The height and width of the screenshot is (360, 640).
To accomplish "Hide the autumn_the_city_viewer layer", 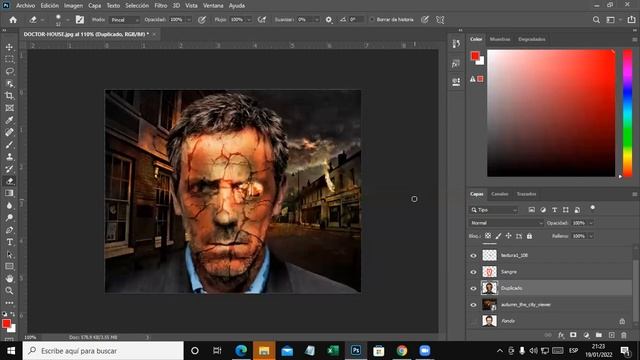I will 473,304.
